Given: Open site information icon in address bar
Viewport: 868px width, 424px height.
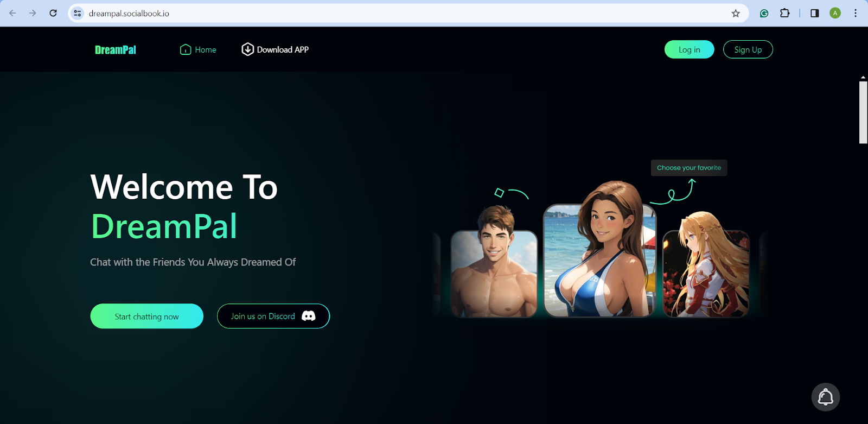Looking at the screenshot, I should tap(78, 13).
